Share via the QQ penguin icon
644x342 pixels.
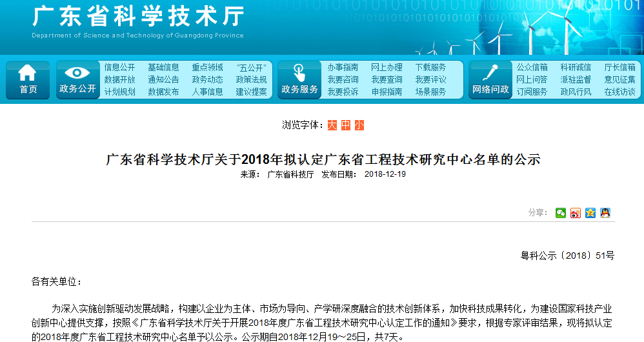click(x=605, y=213)
